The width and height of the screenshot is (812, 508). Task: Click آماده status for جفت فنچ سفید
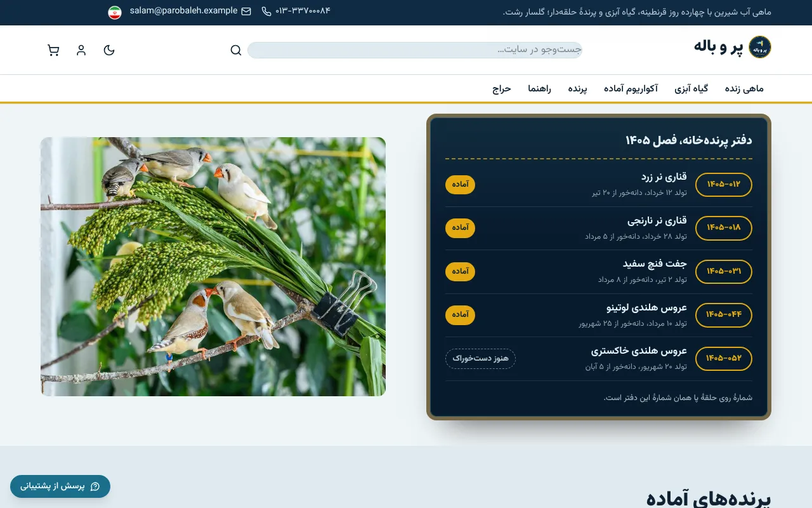460,272
